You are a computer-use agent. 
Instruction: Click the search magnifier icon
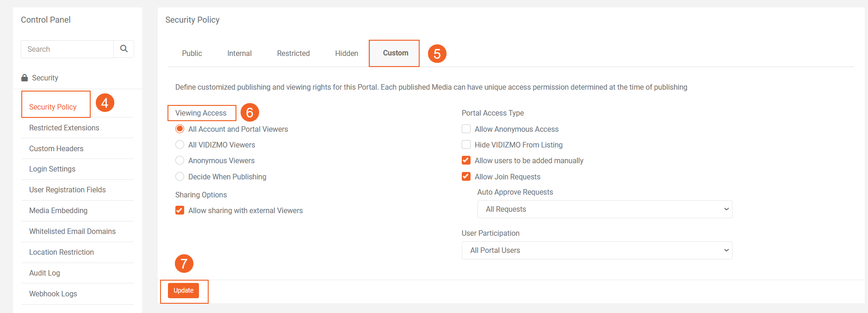[x=124, y=49]
